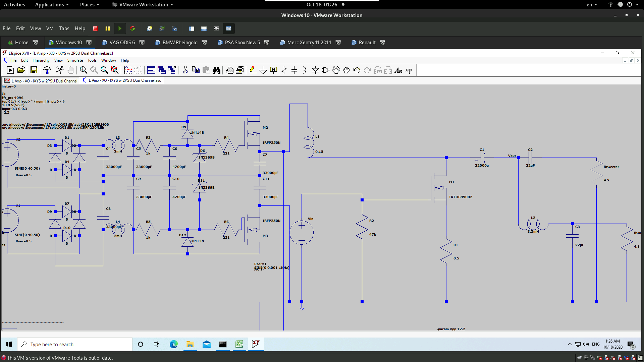Screen dimensions: 644x362
Task: Select the first L Amp waveform tab
Action: click(41, 81)
